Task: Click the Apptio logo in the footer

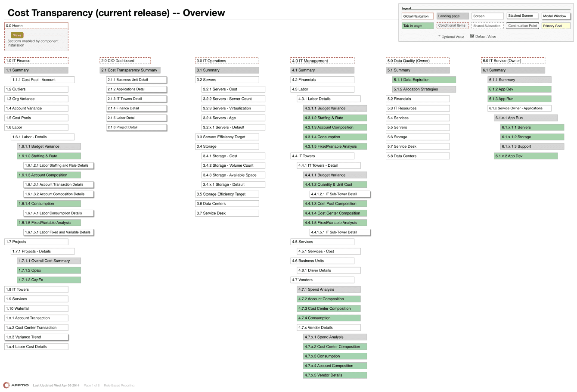Action: (x=16, y=385)
